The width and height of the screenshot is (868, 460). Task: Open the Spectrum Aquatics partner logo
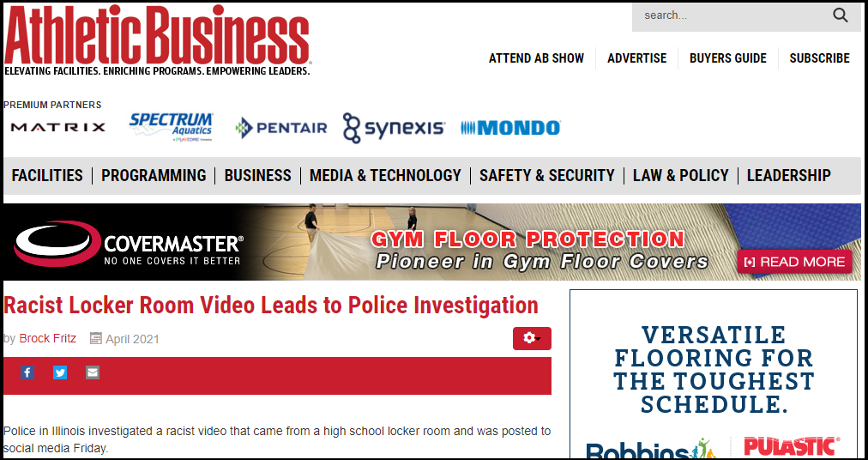pyautogui.click(x=171, y=127)
